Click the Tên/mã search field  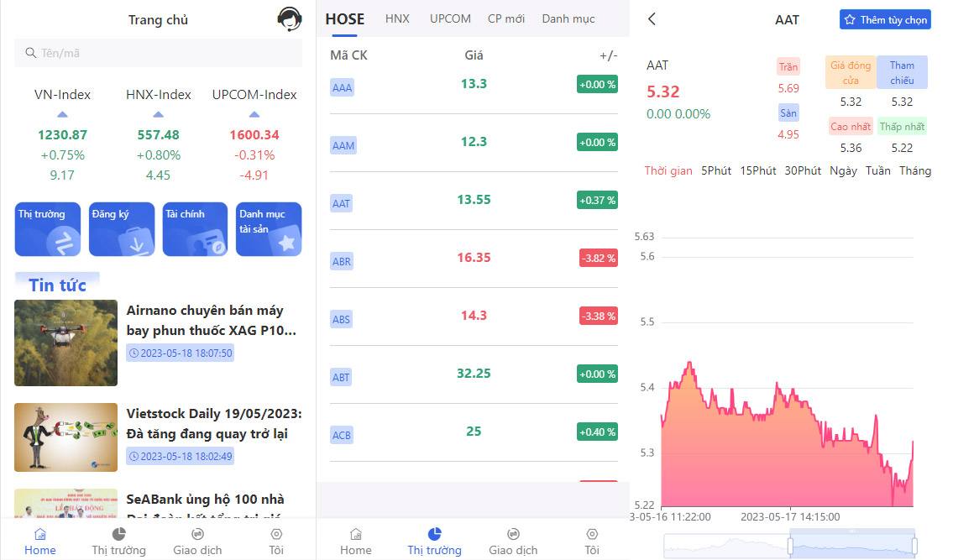[158, 53]
